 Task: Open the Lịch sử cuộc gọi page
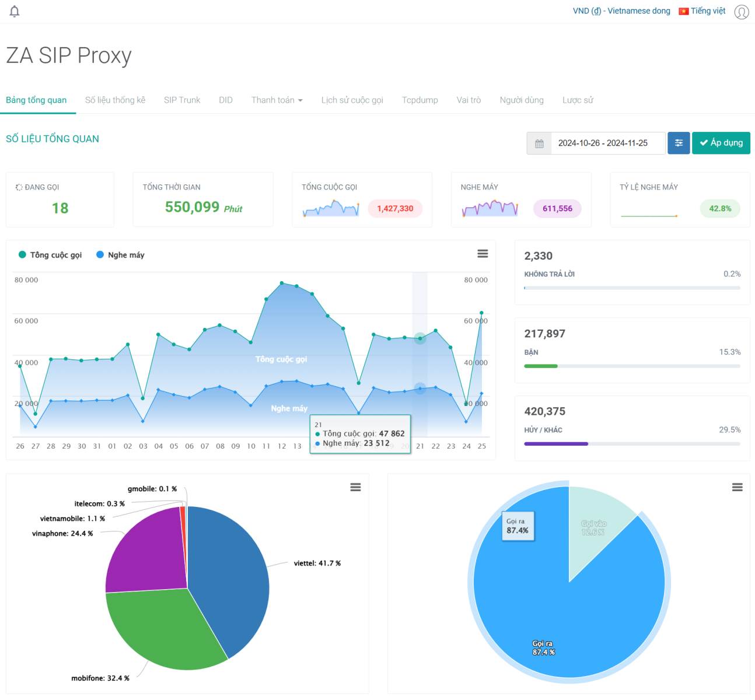352,100
